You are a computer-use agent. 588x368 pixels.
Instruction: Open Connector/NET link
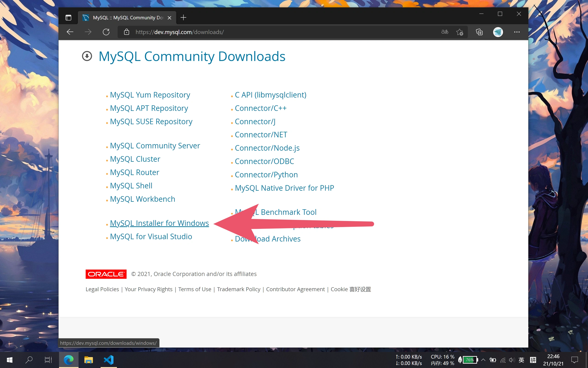coord(261,135)
